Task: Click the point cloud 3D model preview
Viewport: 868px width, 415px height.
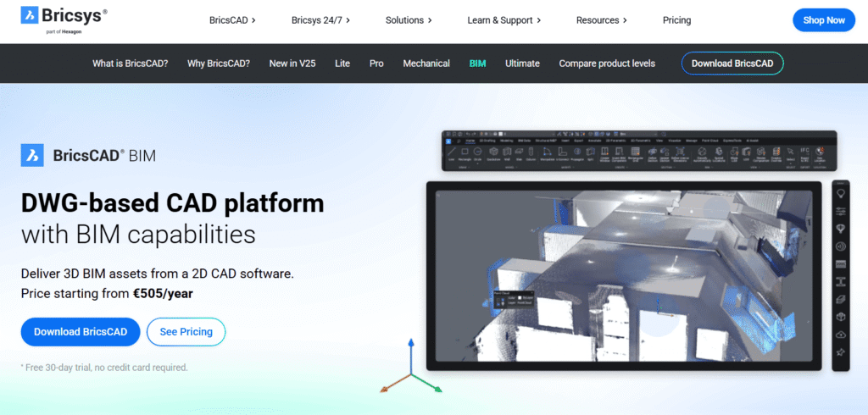Action: [x=624, y=275]
